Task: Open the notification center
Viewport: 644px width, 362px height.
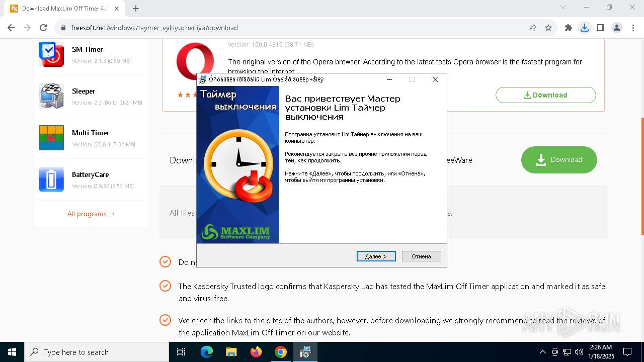Action: click(x=627, y=352)
